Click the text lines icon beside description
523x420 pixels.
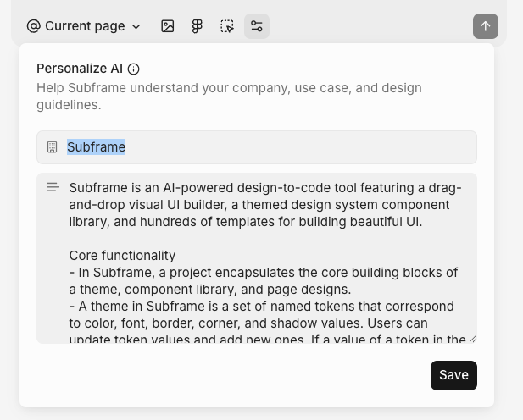tap(53, 187)
